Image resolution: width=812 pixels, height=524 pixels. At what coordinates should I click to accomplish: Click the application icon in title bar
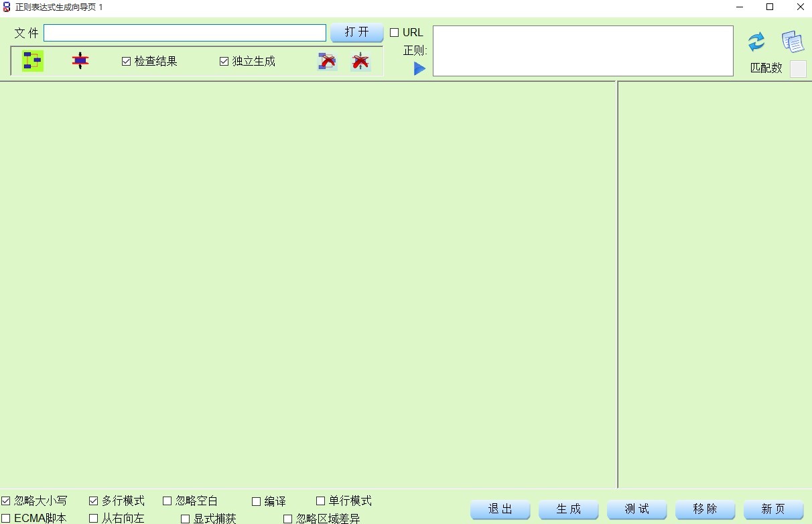tap(6, 7)
